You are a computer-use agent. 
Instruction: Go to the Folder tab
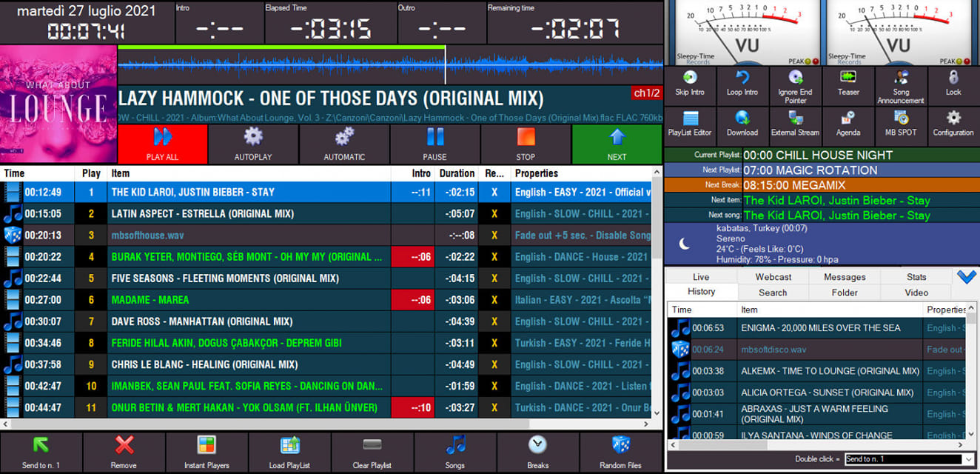pos(845,293)
